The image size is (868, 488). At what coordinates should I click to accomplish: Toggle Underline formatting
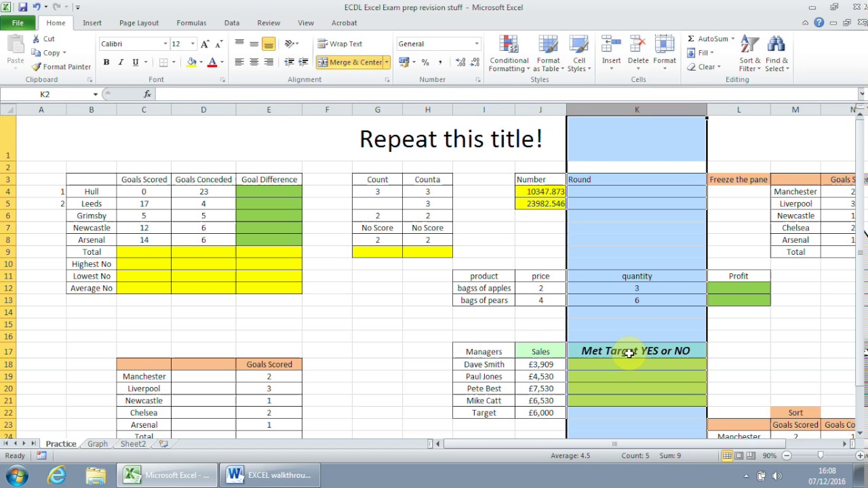coord(136,62)
